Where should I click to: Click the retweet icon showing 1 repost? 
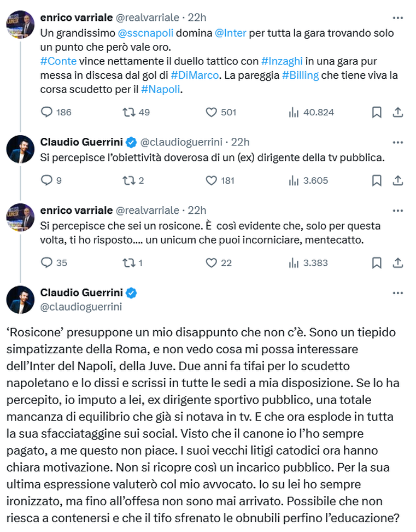coord(128,263)
